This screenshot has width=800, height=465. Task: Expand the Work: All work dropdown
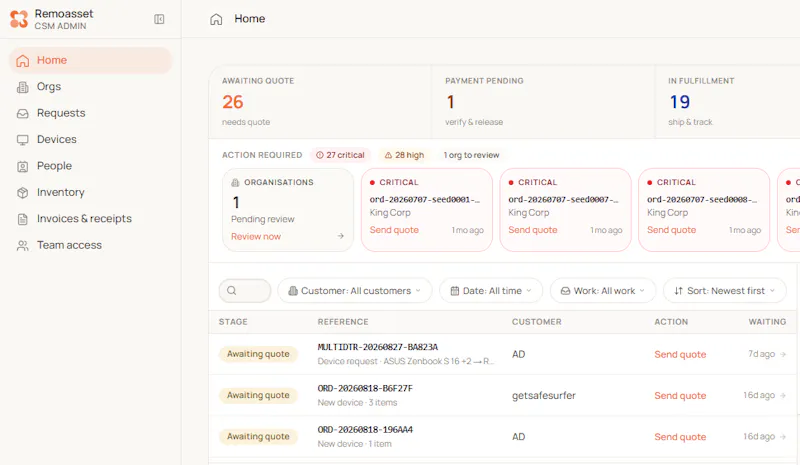(x=603, y=290)
